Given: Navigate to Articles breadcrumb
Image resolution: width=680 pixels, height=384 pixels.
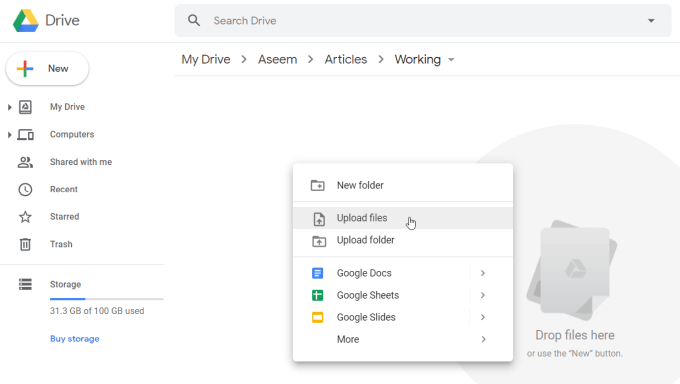Looking at the screenshot, I should pos(346,59).
